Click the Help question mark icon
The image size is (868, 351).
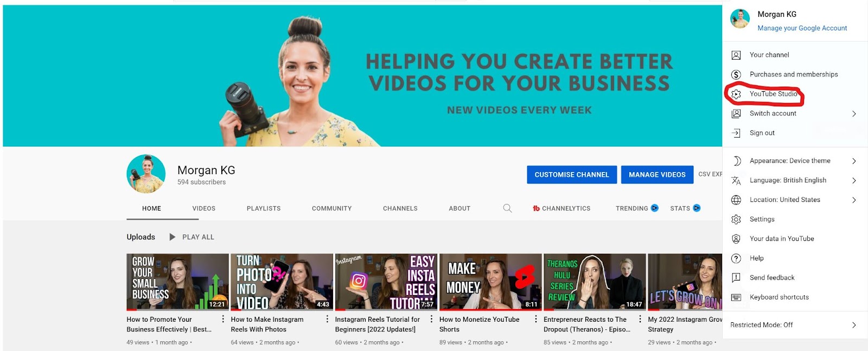tap(736, 258)
